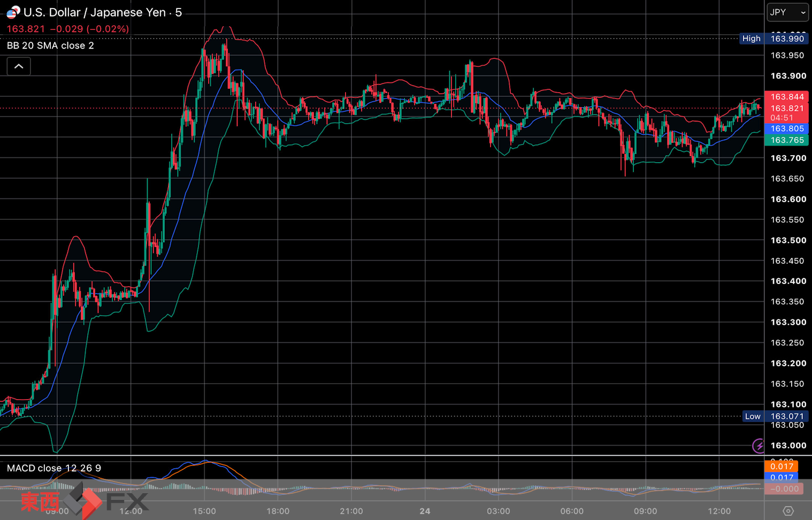Click the bold 24 date marker on time axis
Viewport: 812px width, 520px height.
pyautogui.click(x=425, y=511)
